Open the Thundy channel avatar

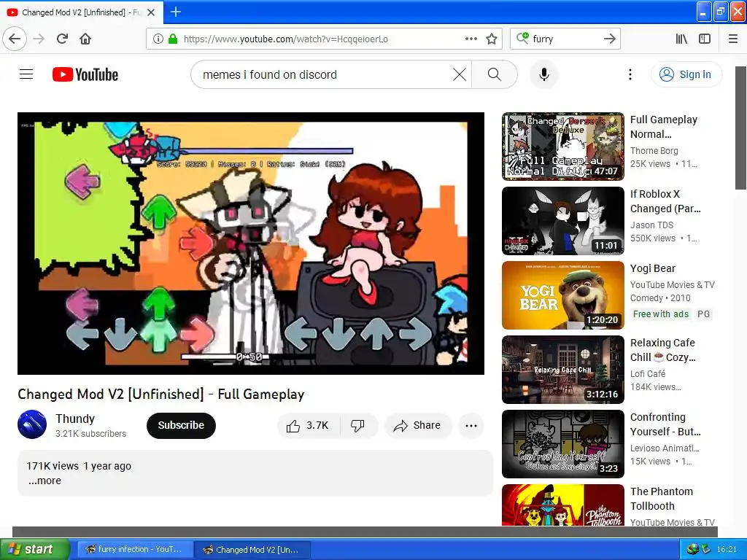point(32,424)
